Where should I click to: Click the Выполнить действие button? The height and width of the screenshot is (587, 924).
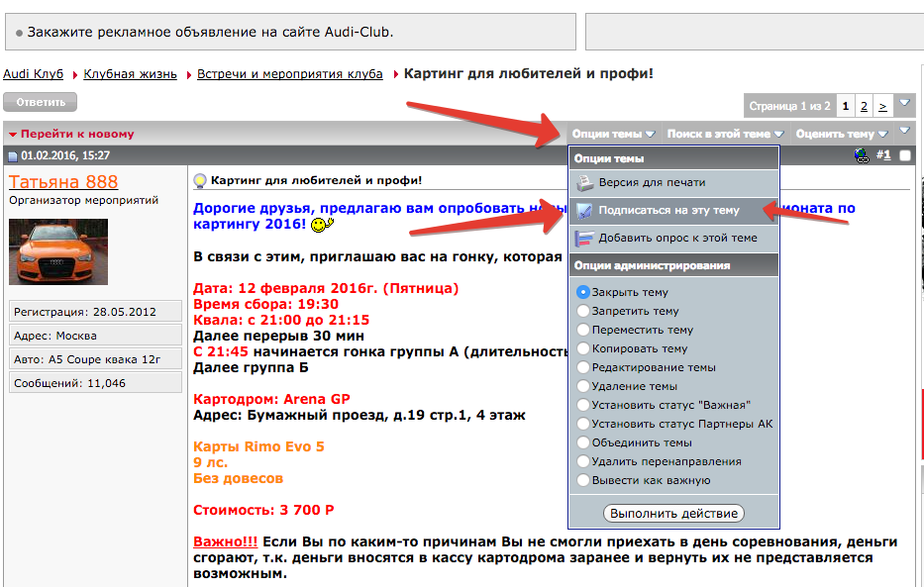click(x=673, y=514)
